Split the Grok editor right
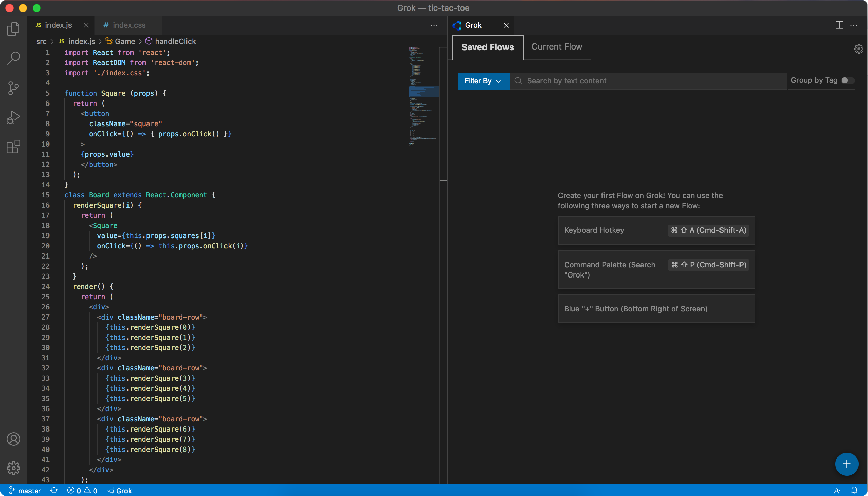This screenshot has width=868, height=496. coord(839,25)
